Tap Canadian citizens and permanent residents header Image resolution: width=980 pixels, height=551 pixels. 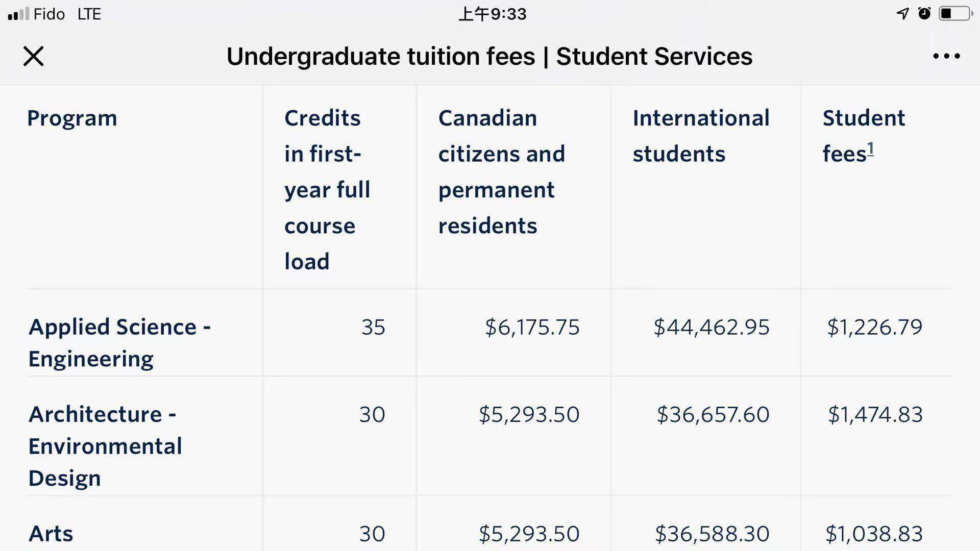[501, 172]
